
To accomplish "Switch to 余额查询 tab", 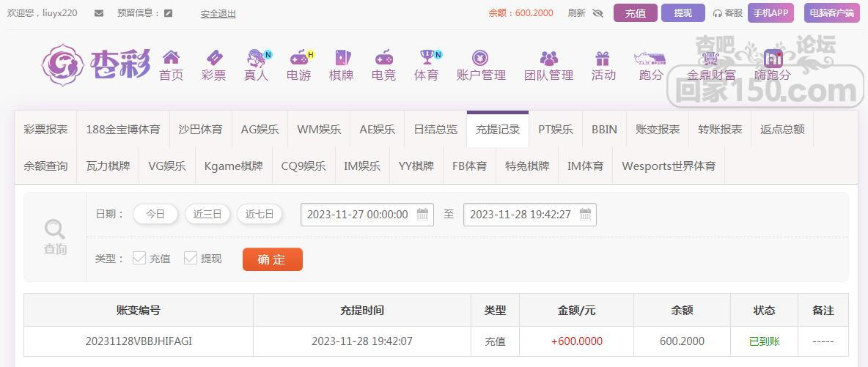I will point(46,166).
